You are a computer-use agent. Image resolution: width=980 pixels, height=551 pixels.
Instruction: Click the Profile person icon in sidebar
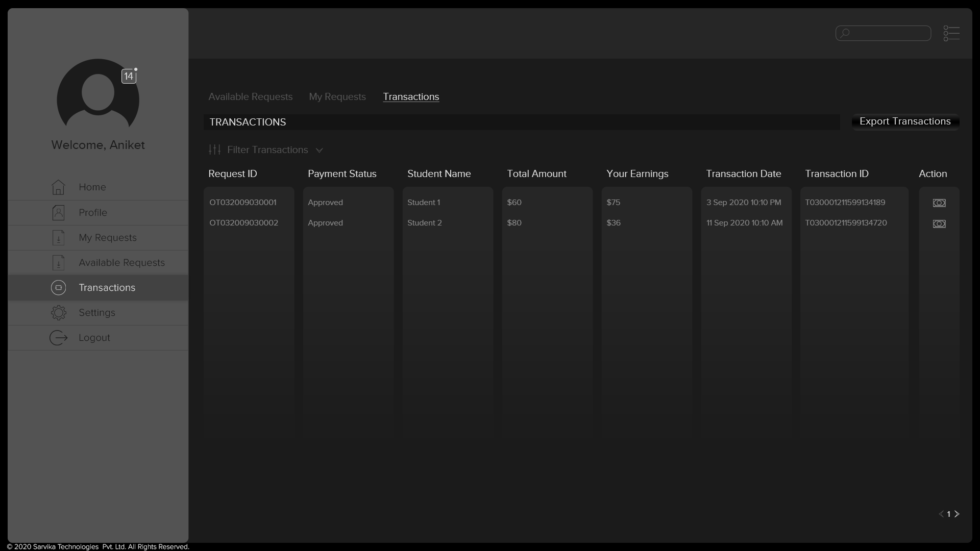click(58, 212)
